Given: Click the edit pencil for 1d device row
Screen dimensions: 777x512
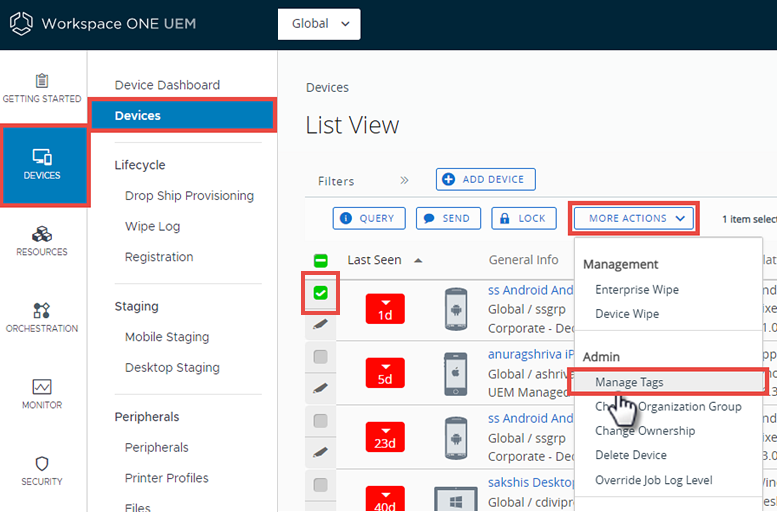Looking at the screenshot, I should pyautogui.click(x=321, y=324).
